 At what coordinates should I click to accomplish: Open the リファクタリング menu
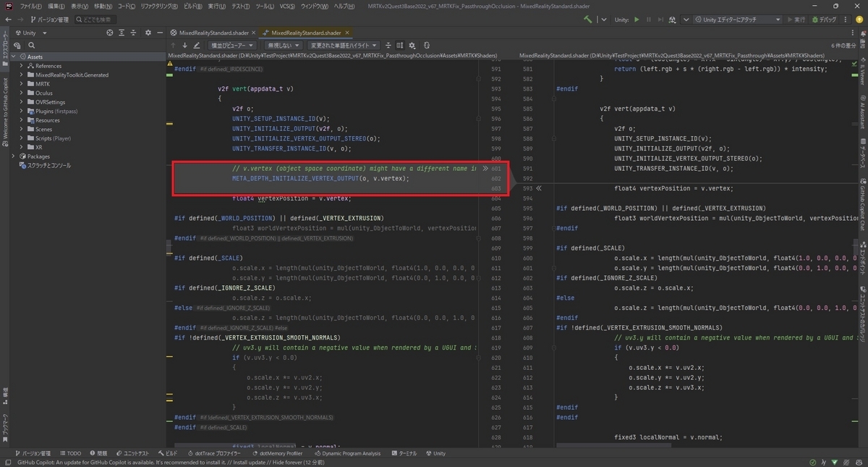coord(159,6)
